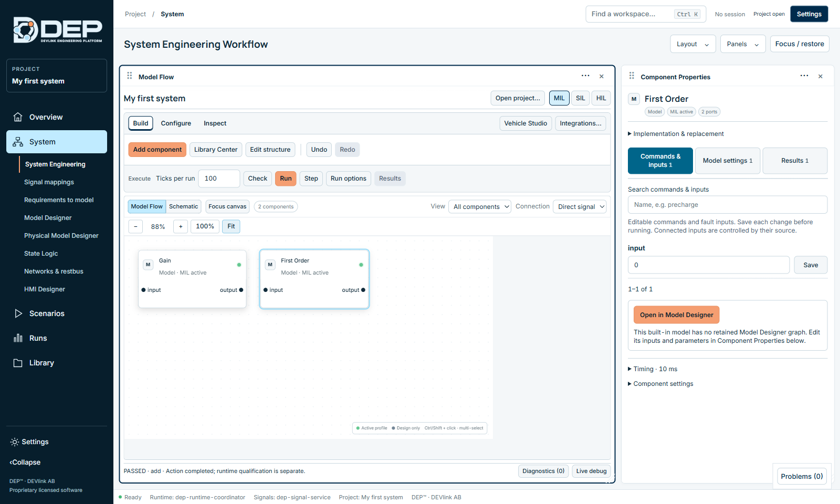The width and height of the screenshot is (840, 504).
Task: Expand the Timing 10 ms section
Action: click(x=653, y=369)
